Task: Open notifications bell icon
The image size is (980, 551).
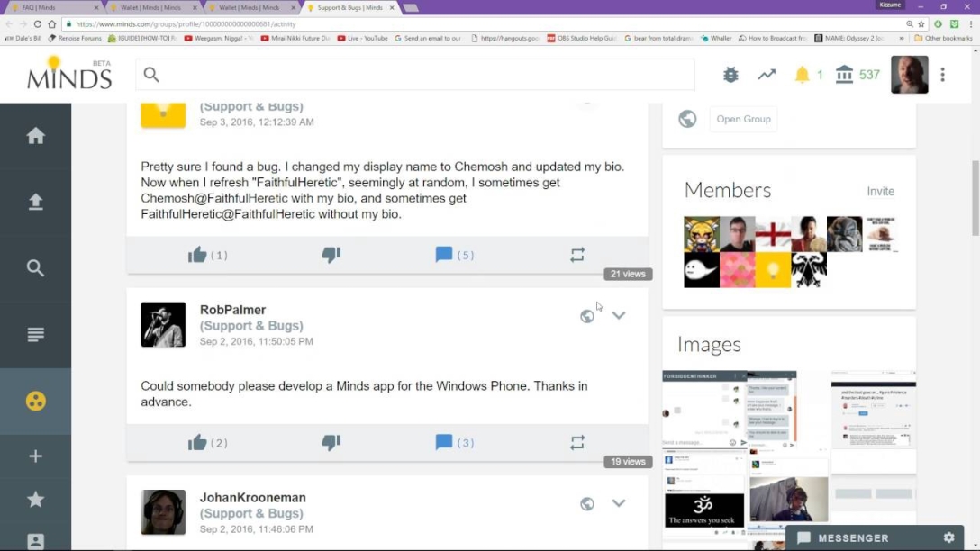Action: [x=802, y=75]
